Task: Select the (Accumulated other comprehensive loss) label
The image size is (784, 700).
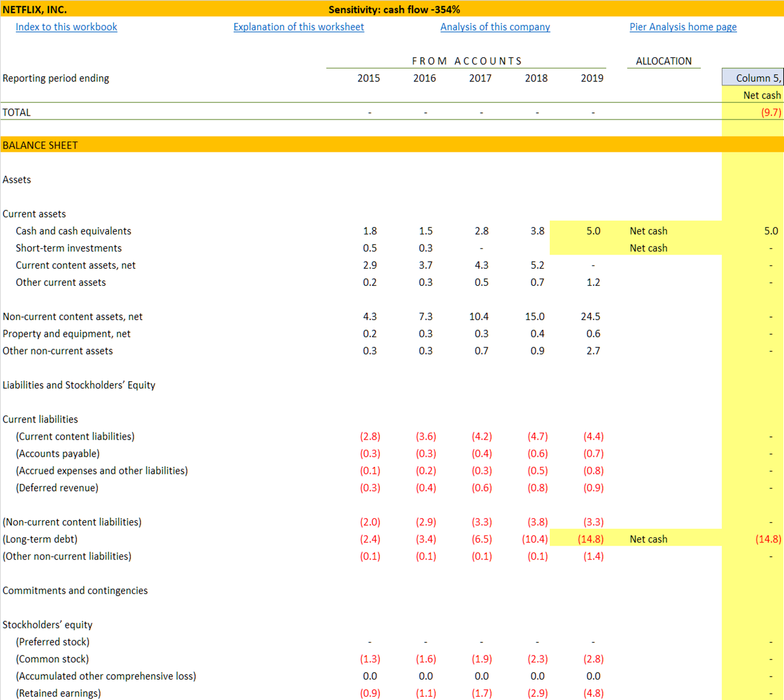Action: click(x=105, y=677)
